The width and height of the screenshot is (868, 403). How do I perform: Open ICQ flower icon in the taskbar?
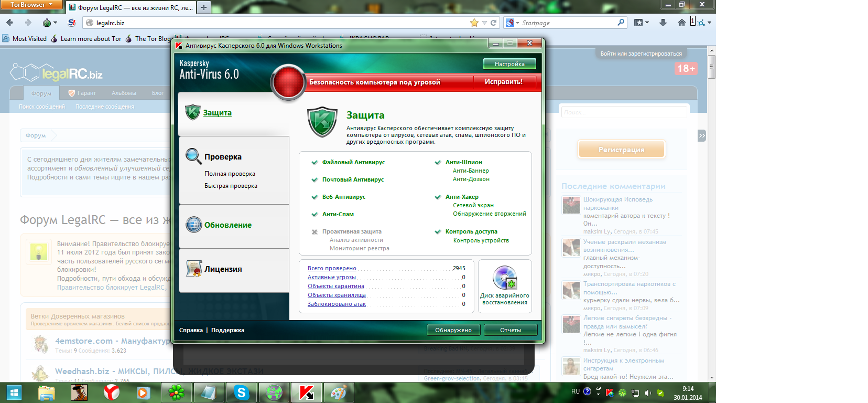click(x=177, y=393)
